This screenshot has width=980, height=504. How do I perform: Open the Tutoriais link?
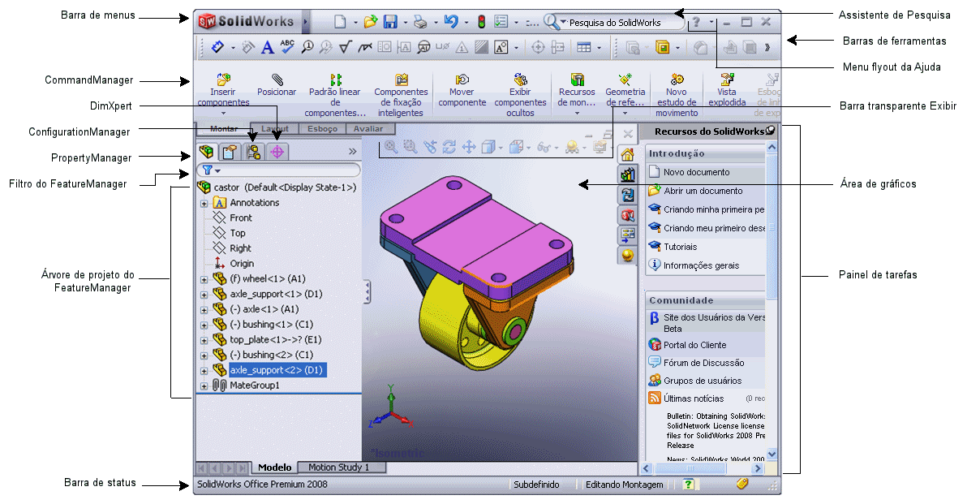coord(681,247)
